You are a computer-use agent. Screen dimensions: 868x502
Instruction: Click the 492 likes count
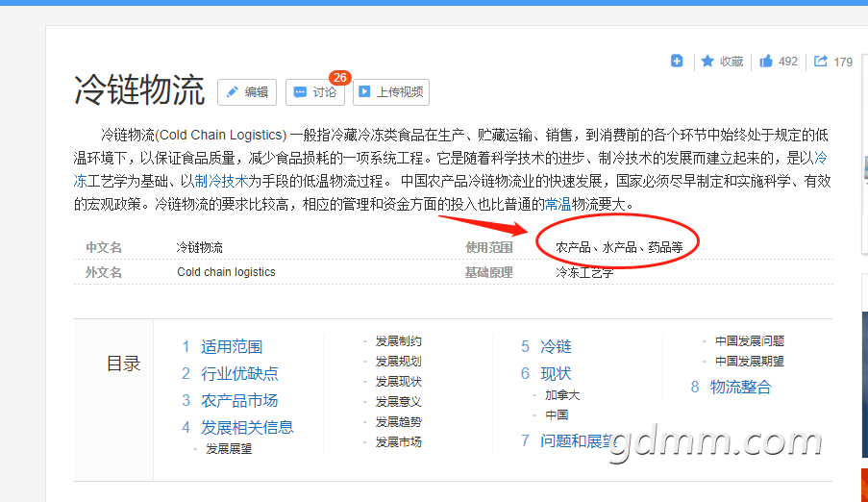click(788, 62)
